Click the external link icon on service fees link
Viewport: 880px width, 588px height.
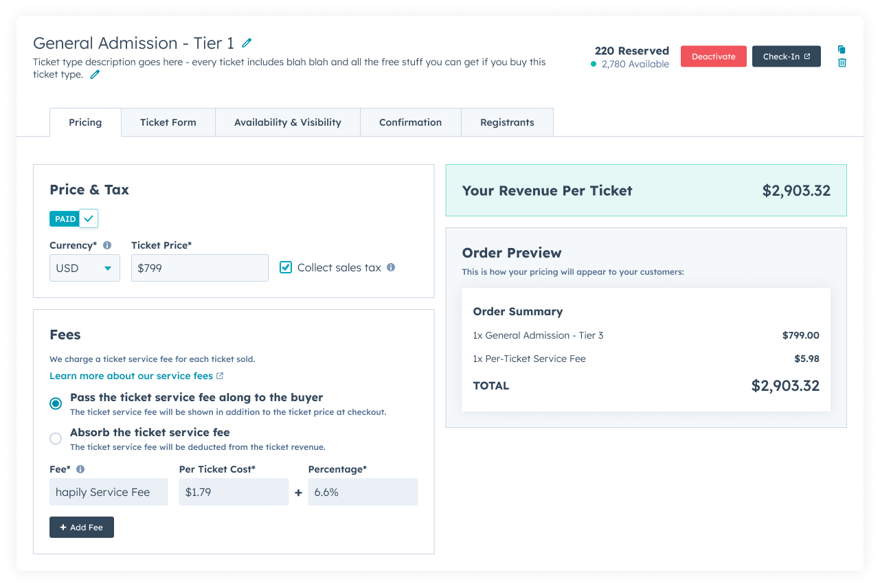pyautogui.click(x=220, y=375)
